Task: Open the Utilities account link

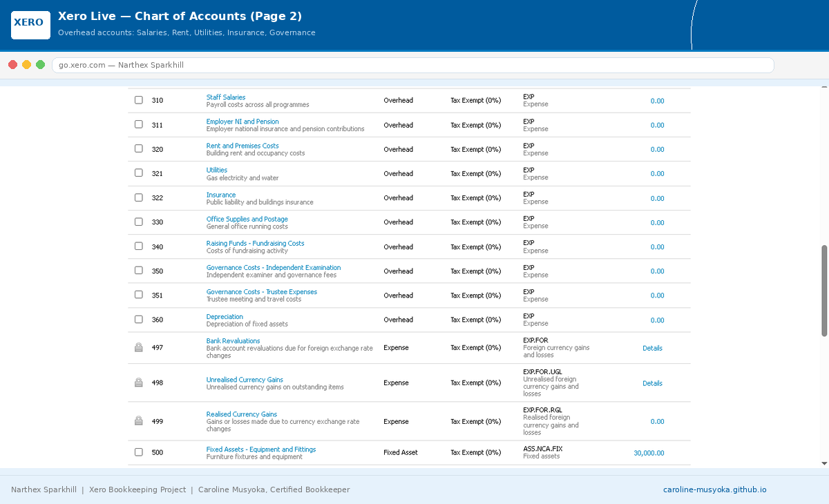Action: pyautogui.click(x=217, y=170)
